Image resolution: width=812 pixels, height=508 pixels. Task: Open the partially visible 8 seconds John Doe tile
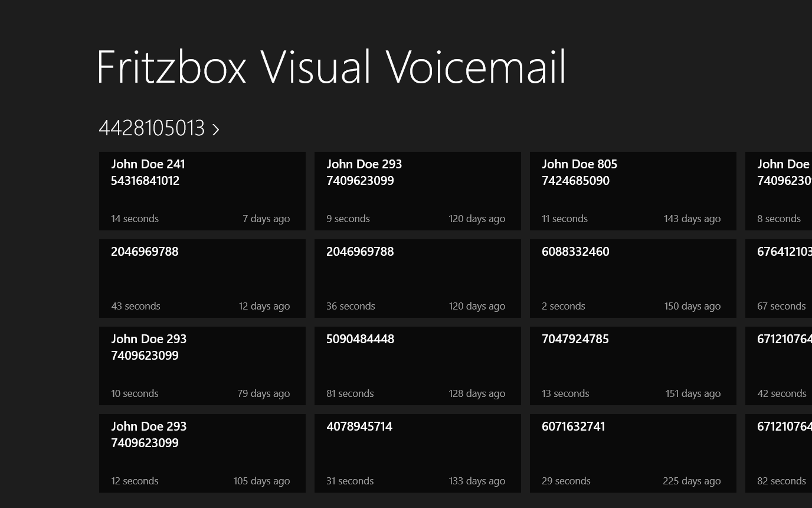(x=779, y=191)
